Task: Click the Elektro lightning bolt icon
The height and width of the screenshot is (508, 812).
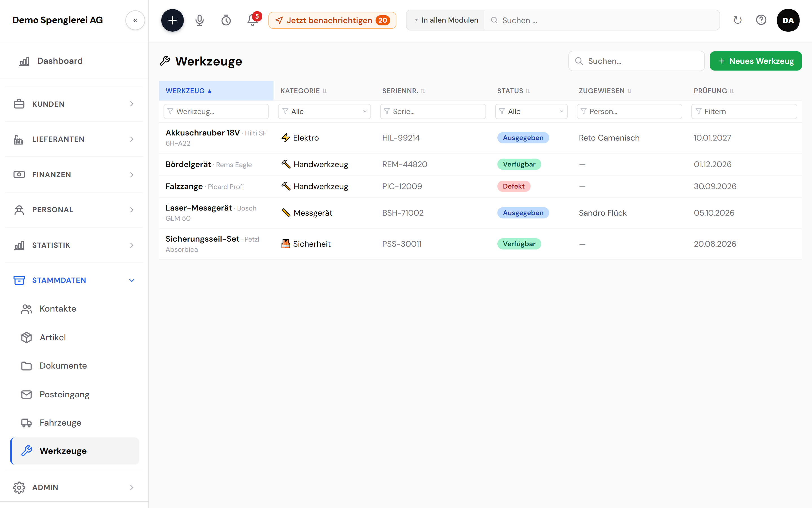Action: [x=286, y=138]
